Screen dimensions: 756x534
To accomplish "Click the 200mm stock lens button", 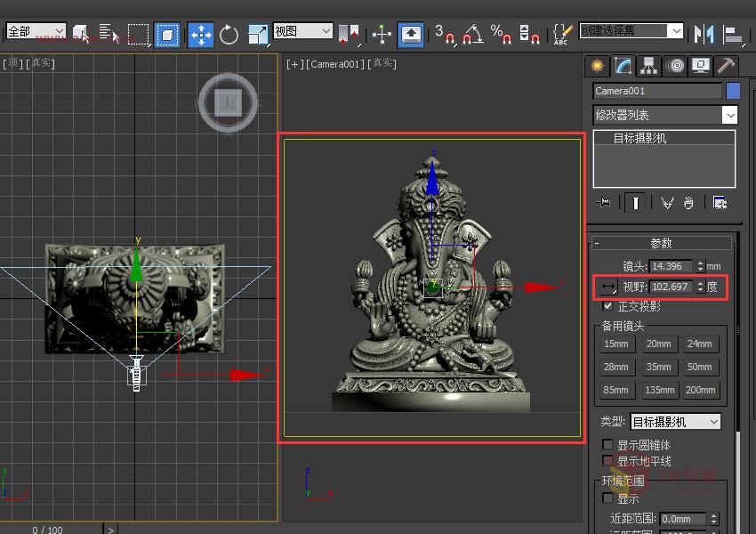I will point(700,390).
